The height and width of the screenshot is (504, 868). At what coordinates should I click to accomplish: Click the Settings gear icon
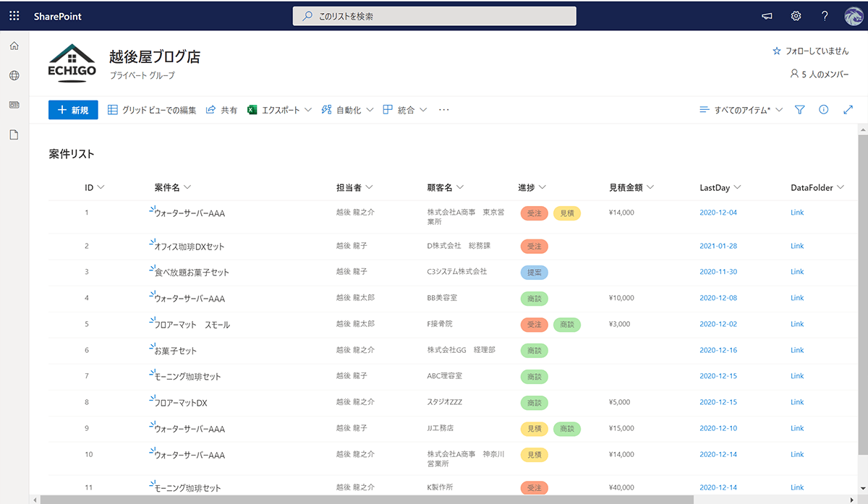click(x=796, y=16)
